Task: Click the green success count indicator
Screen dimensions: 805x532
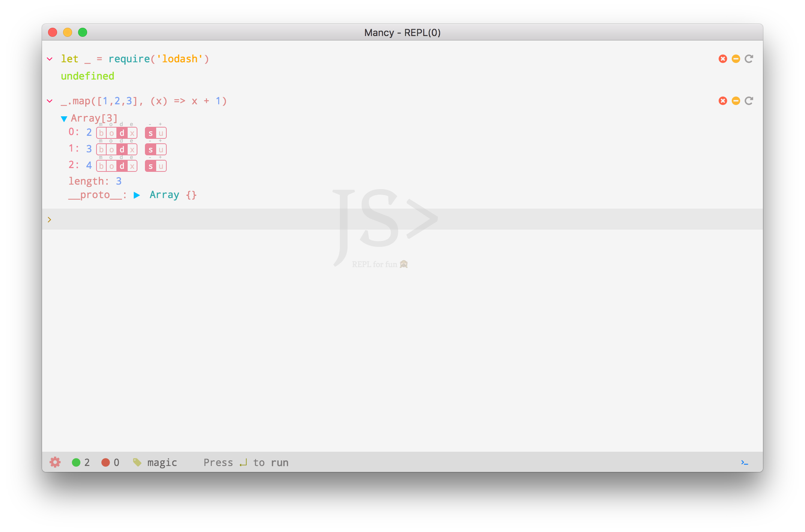Action: click(x=76, y=462)
